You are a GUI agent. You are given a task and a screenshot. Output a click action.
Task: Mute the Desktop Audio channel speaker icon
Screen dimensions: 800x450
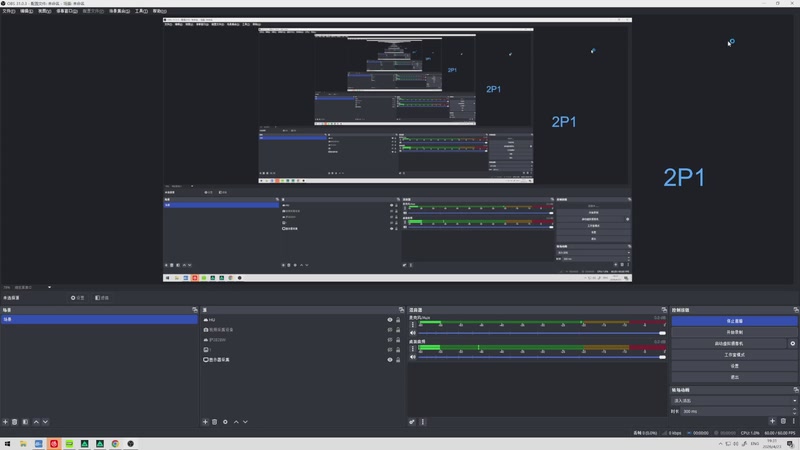click(413, 357)
